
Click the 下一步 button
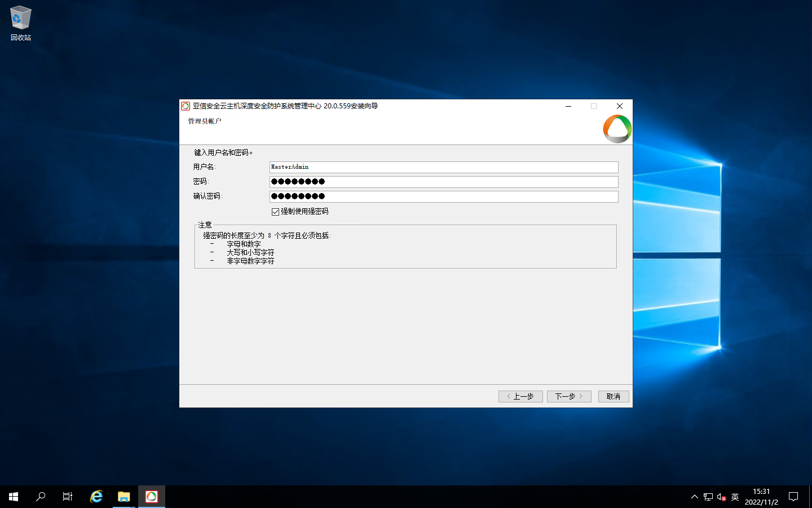pyautogui.click(x=569, y=396)
